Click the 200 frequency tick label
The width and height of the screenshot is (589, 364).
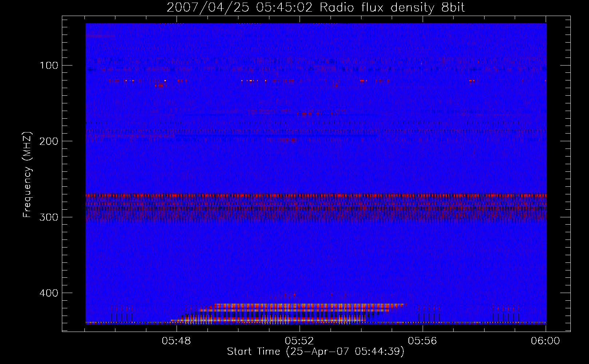click(49, 141)
